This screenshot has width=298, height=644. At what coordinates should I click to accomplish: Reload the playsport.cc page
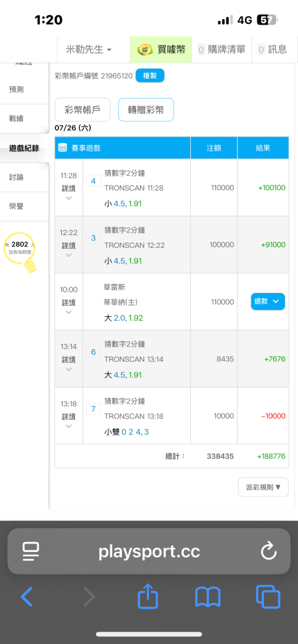pos(269,551)
